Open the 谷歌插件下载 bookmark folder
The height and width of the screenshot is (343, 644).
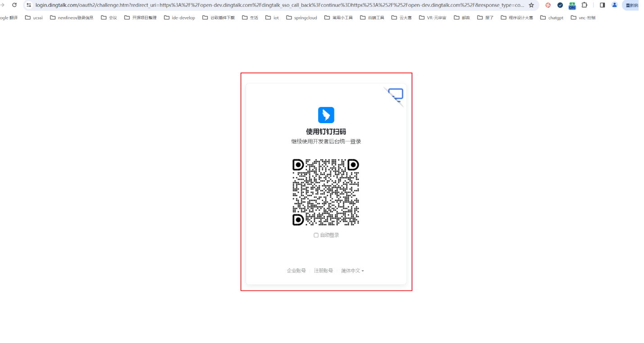tap(219, 18)
